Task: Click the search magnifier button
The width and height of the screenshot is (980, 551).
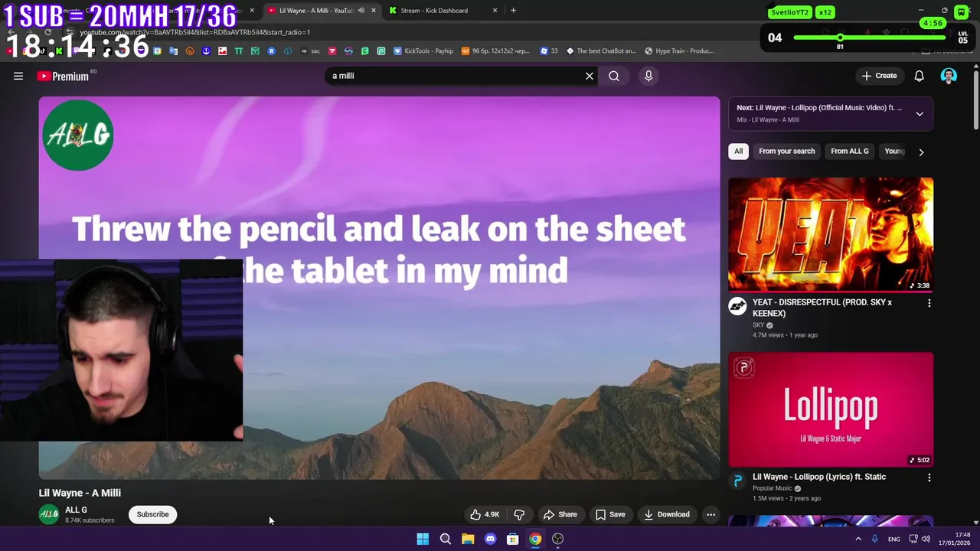Action: (x=614, y=76)
